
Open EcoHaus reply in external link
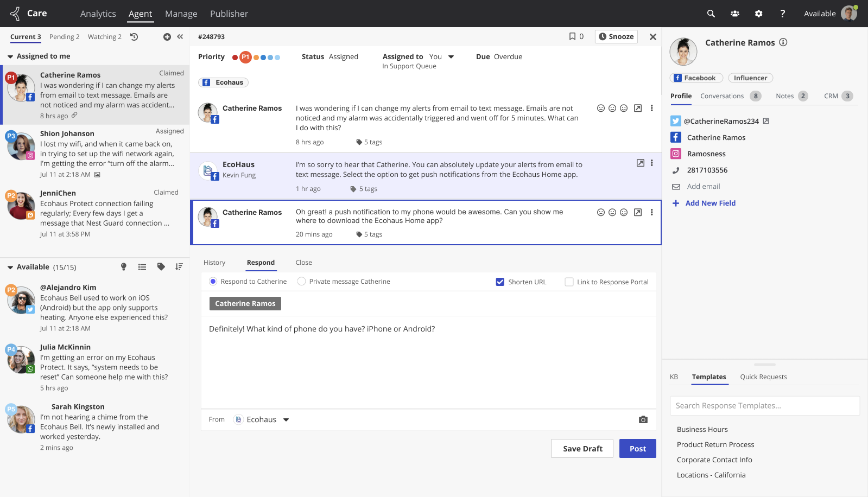coord(641,163)
